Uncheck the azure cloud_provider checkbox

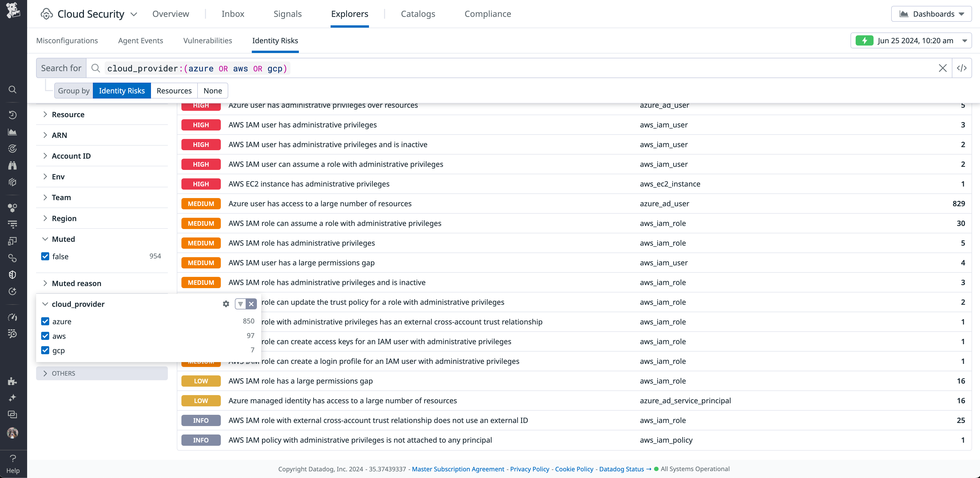[45, 321]
